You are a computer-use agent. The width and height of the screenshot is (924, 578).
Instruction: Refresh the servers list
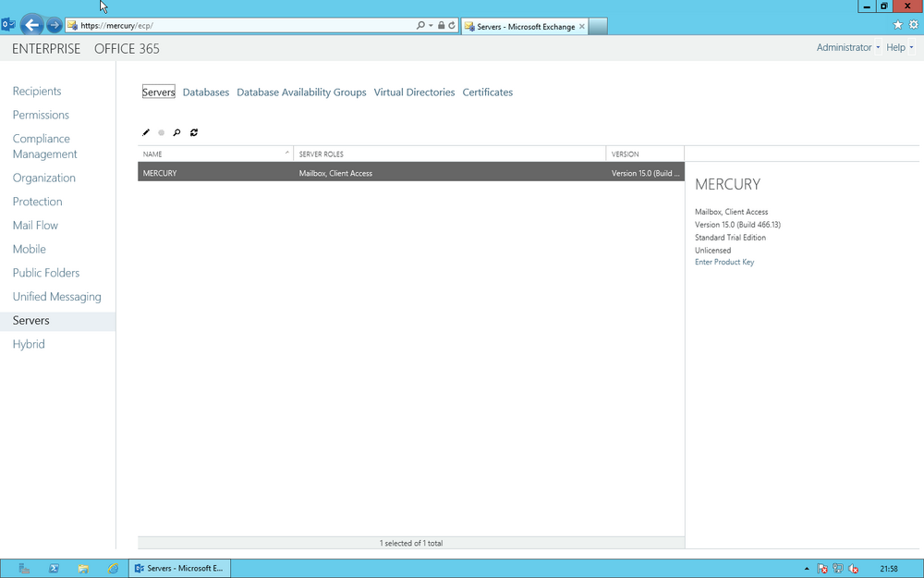point(194,132)
